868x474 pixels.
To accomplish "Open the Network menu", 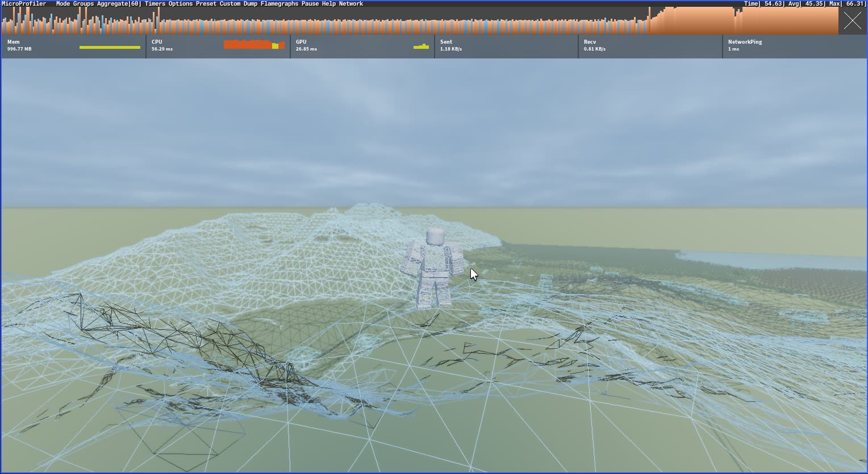I will click(x=351, y=4).
